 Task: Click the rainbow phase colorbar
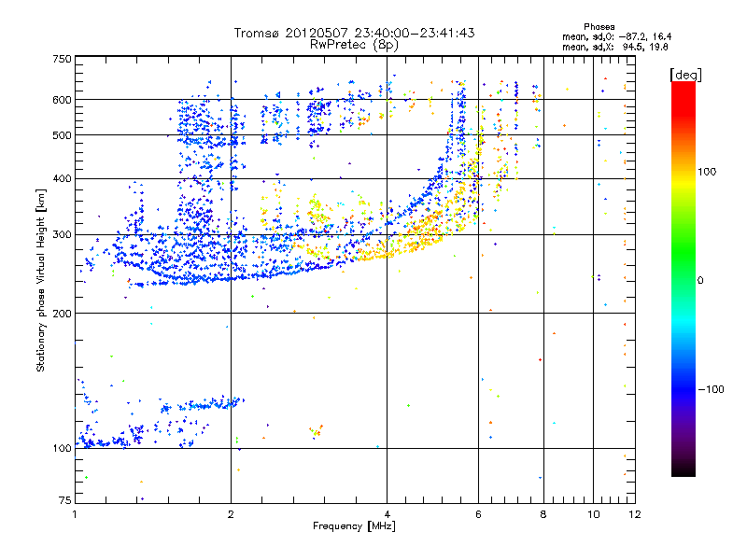pyautogui.click(x=684, y=279)
